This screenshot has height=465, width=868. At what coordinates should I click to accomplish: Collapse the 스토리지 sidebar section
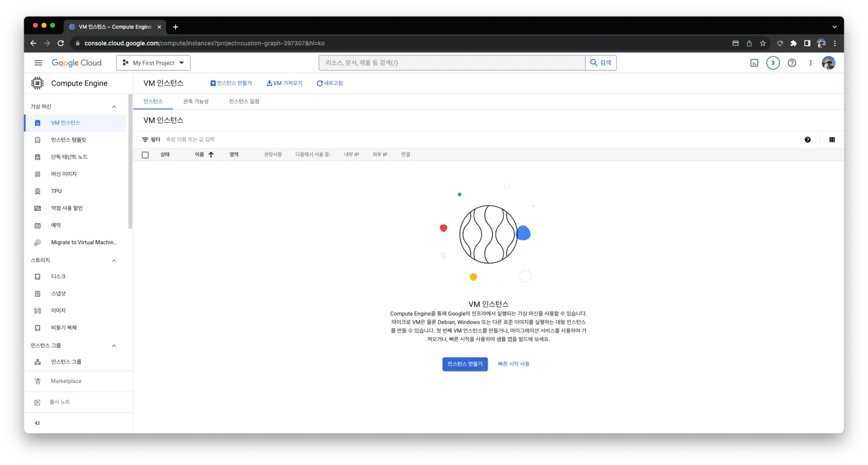[114, 260]
